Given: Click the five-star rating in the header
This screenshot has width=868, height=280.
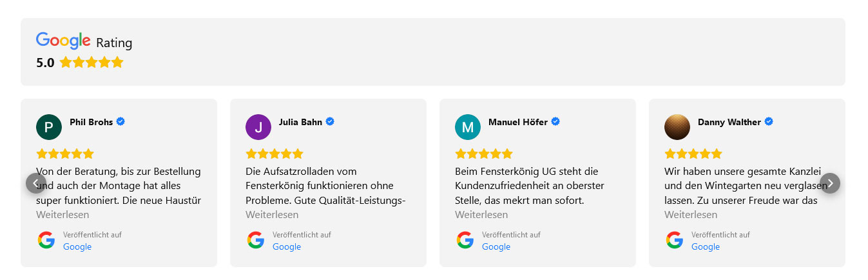Looking at the screenshot, I should click(91, 63).
